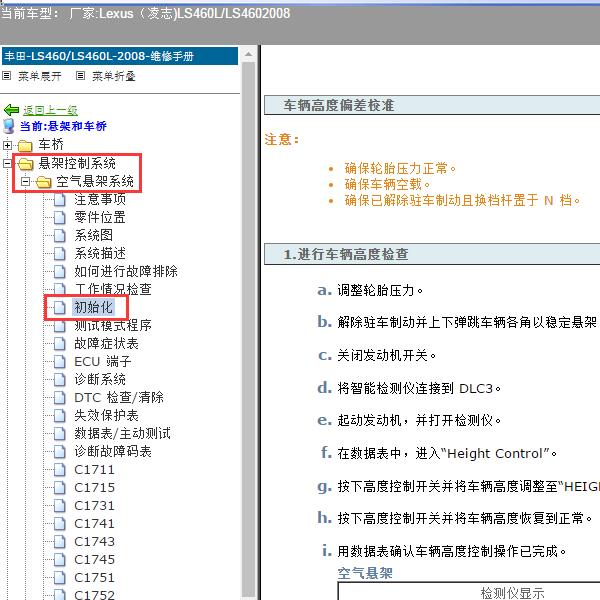Open the C1711 fault code page

(95, 470)
